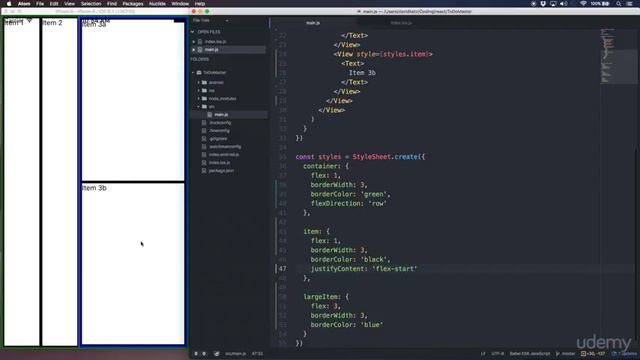Open the Packages menu
The image size is (640, 360).
(133, 4)
